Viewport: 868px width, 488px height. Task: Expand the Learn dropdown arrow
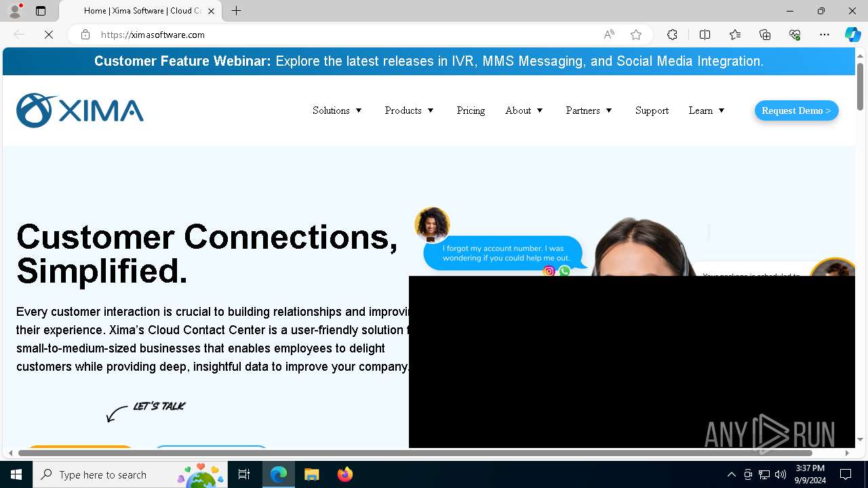tap(722, 110)
